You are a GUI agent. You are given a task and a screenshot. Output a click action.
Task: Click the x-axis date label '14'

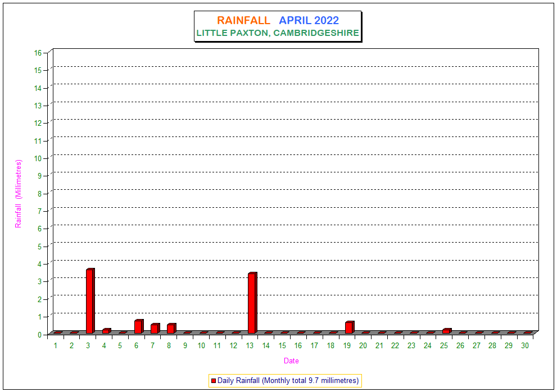[x=266, y=346]
